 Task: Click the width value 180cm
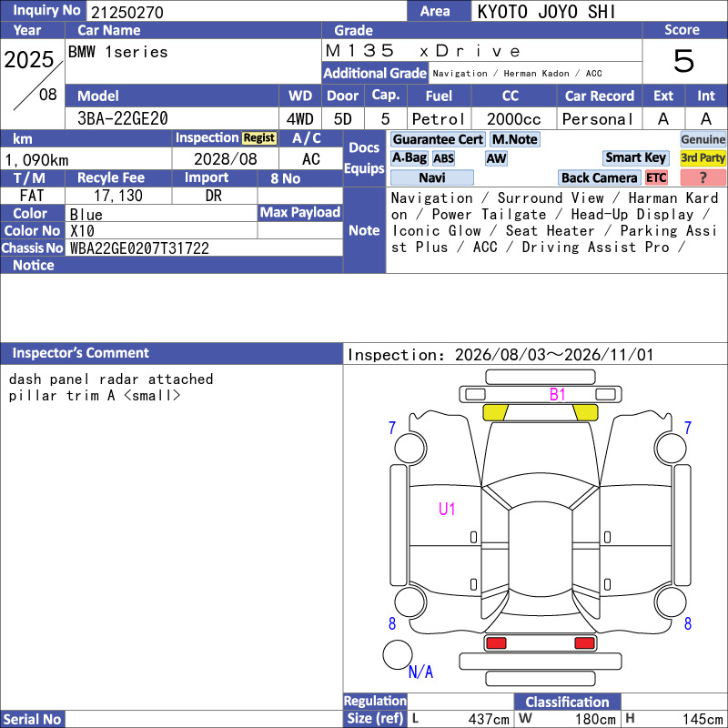[596, 719]
